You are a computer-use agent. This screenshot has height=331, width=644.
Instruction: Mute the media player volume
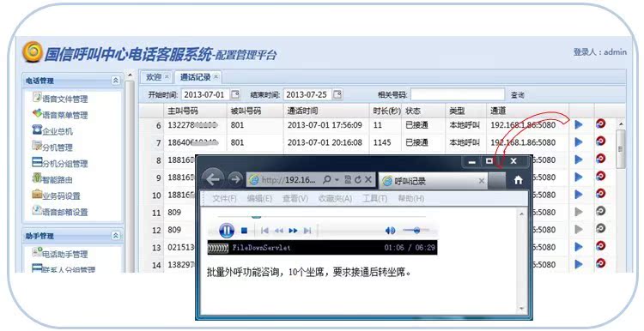(x=390, y=231)
